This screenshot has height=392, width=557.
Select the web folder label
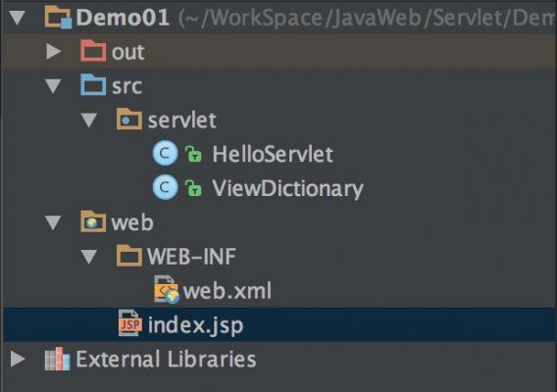click(132, 223)
